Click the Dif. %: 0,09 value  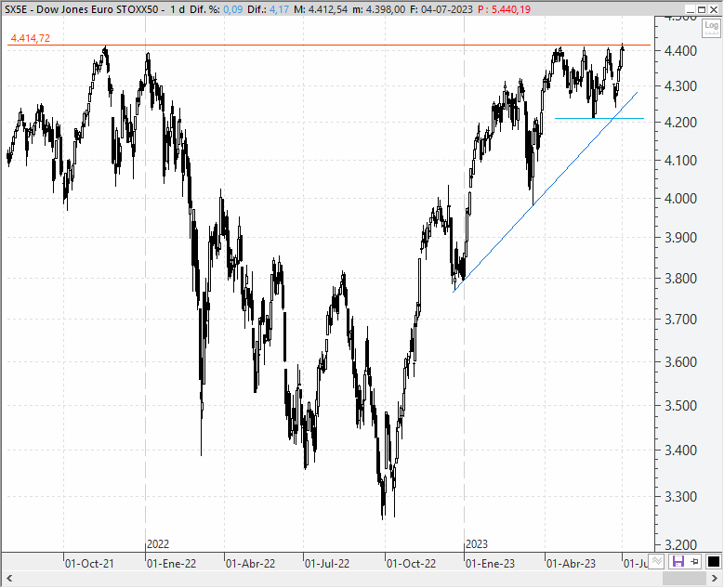217,9
